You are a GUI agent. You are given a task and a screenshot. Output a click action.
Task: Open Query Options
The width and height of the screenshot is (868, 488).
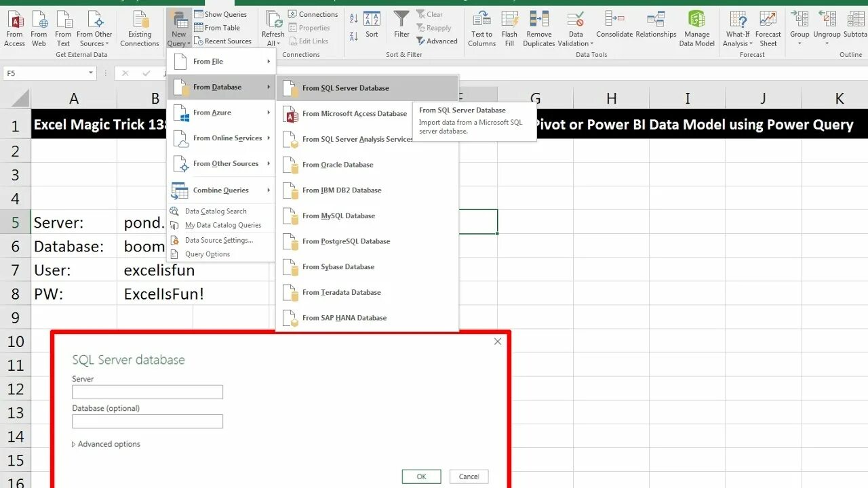click(x=208, y=254)
